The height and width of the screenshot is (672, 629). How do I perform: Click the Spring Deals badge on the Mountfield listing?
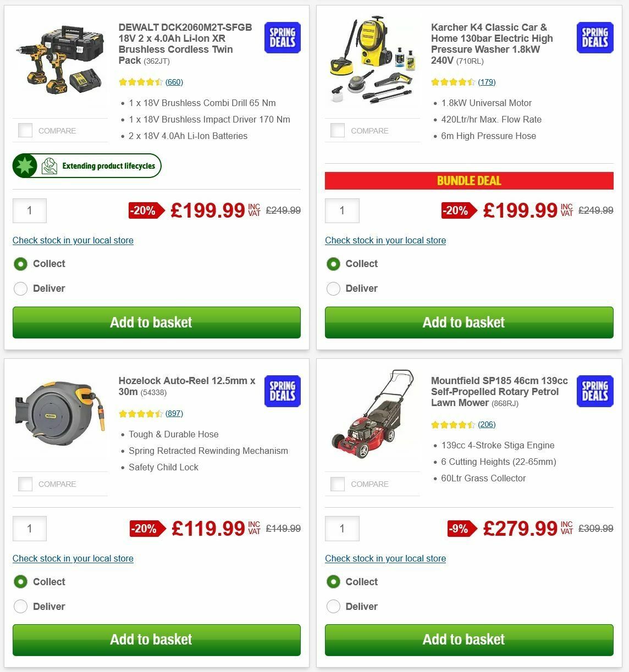(594, 391)
